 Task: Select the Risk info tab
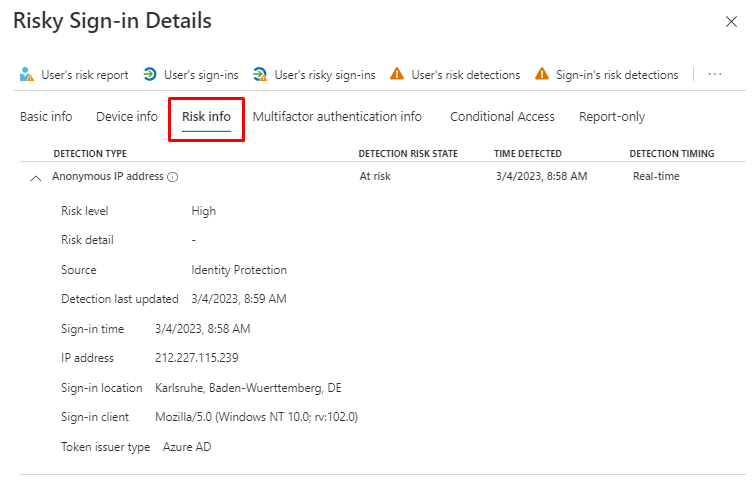pyautogui.click(x=206, y=117)
